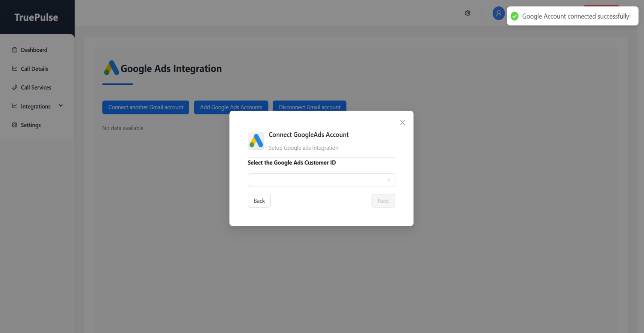The height and width of the screenshot is (333, 644).
Task: Click Connect another Gmail account button
Action: click(146, 107)
